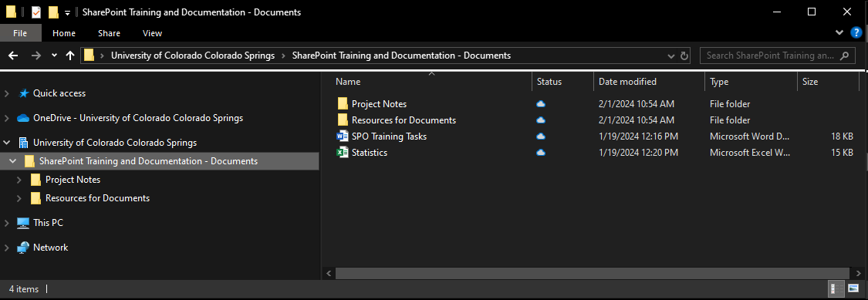Select OneDrive - University of Colorado Colorado Springs
This screenshot has width=868, height=300.
coord(138,118)
